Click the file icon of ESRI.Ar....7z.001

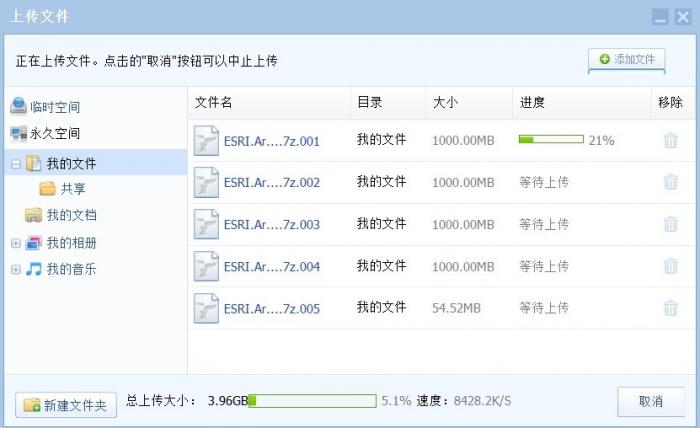(206, 141)
